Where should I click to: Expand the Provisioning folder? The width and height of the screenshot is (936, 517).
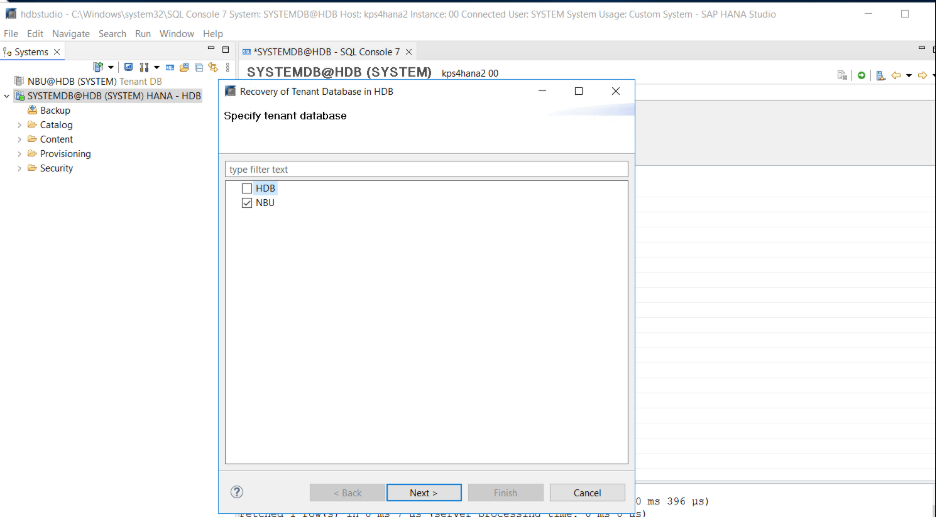20,153
